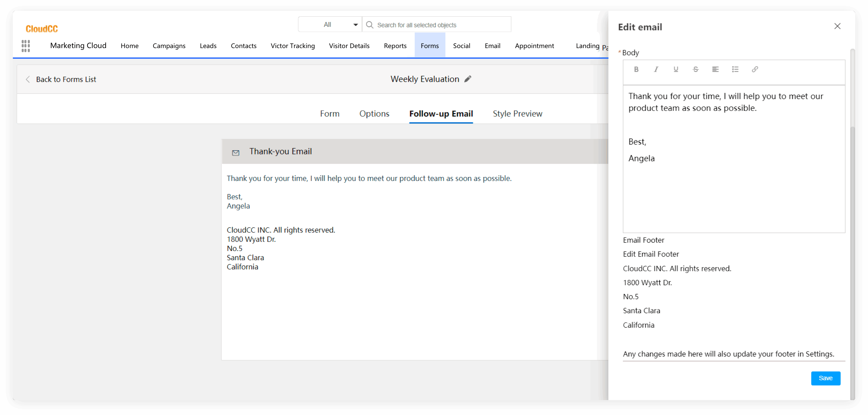Insert a hyperlink using link icon
This screenshot has height=415, width=868.
click(x=755, y=69)
